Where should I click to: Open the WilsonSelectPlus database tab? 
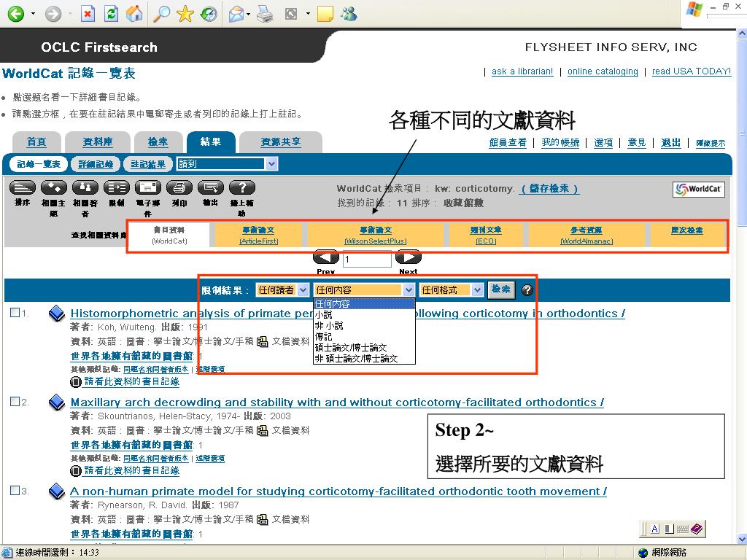pyautogui.click(x=376, y=236)
